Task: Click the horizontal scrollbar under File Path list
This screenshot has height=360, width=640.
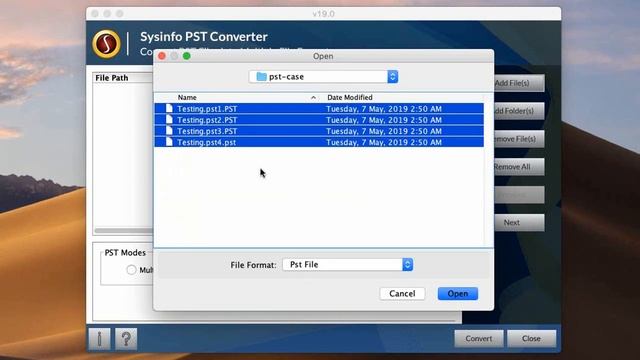Action: [x=124, y=231]
